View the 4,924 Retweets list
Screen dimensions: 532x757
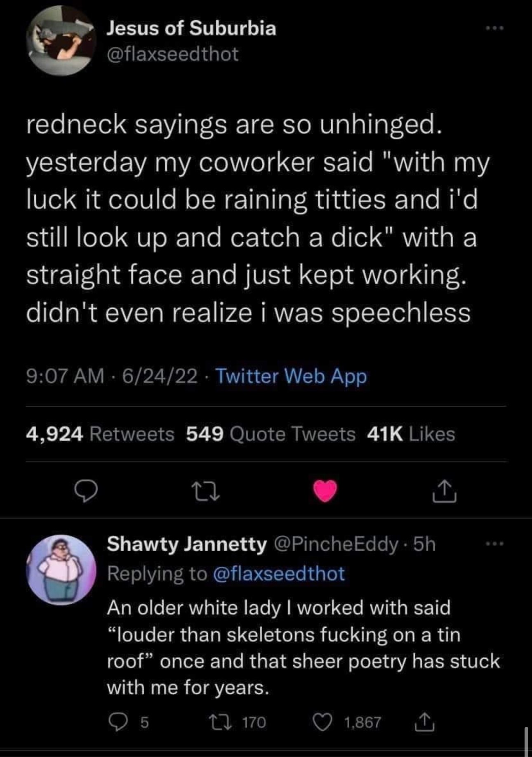pyautogui.click(x=100, y=434)
